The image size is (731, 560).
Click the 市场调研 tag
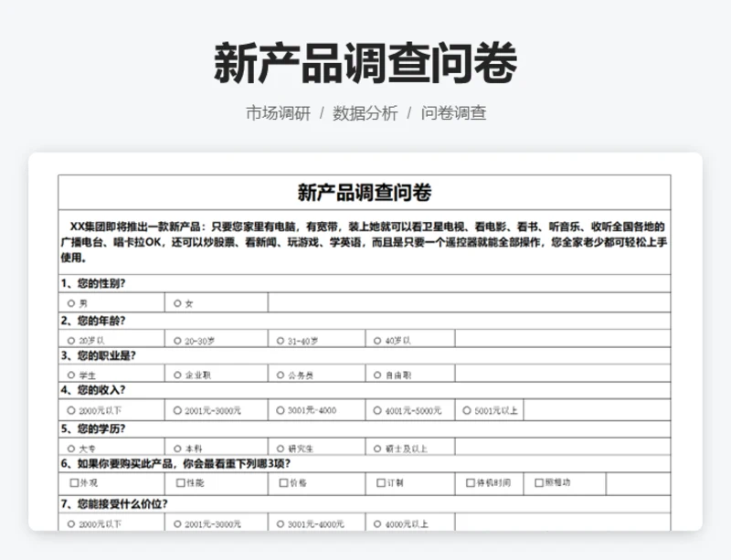click(278, 113)
